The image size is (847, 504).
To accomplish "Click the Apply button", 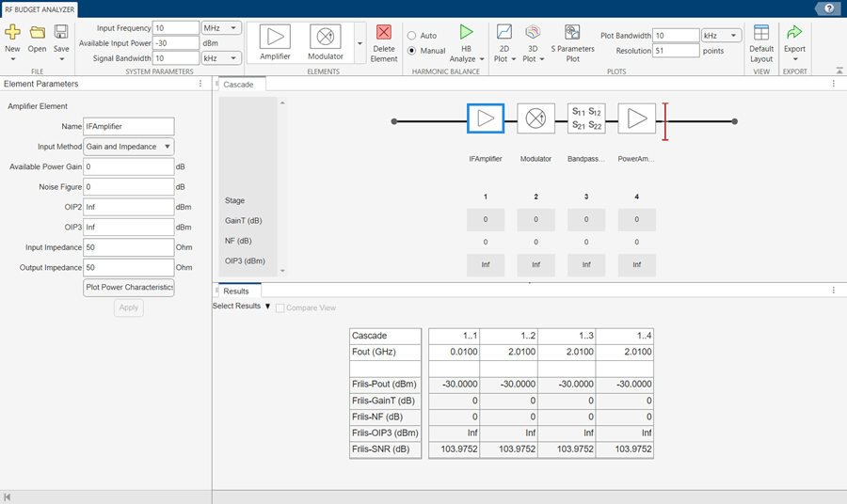I will pyautogui.click(x=129, y=307).
